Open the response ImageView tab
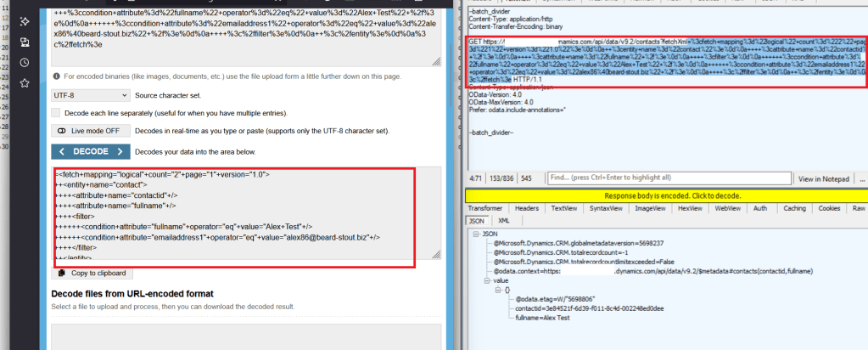The width and height of the screenshot is (868, 350). click(x=650, y=209)
